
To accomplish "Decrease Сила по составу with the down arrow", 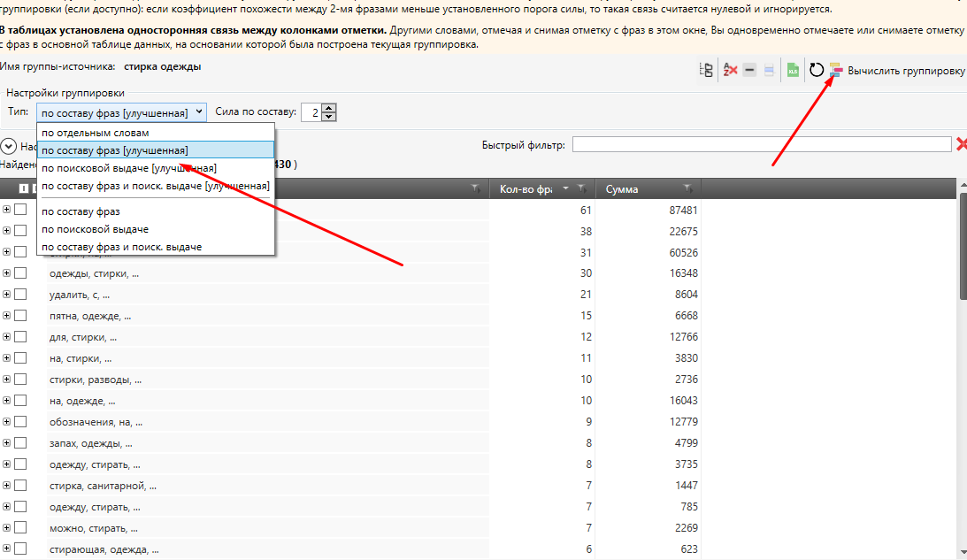I will coord(329,117).
